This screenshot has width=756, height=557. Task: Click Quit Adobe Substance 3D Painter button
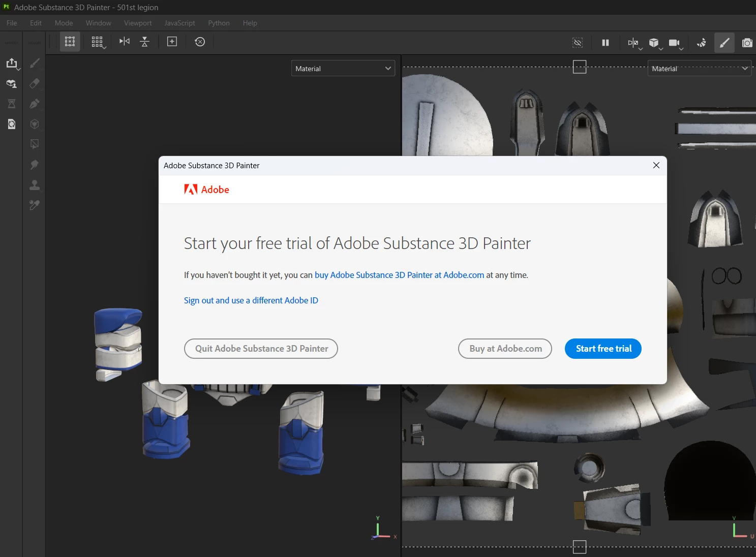[261, 349]
